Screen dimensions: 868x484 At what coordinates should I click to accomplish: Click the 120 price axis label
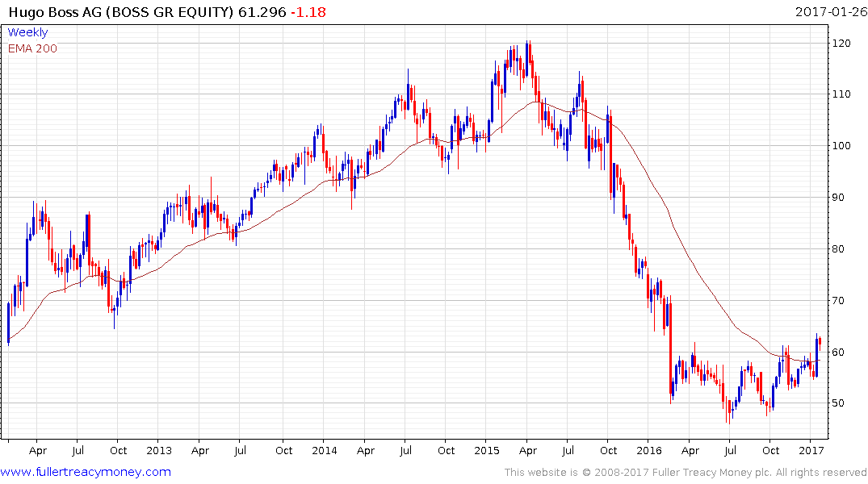pos(841,43)
